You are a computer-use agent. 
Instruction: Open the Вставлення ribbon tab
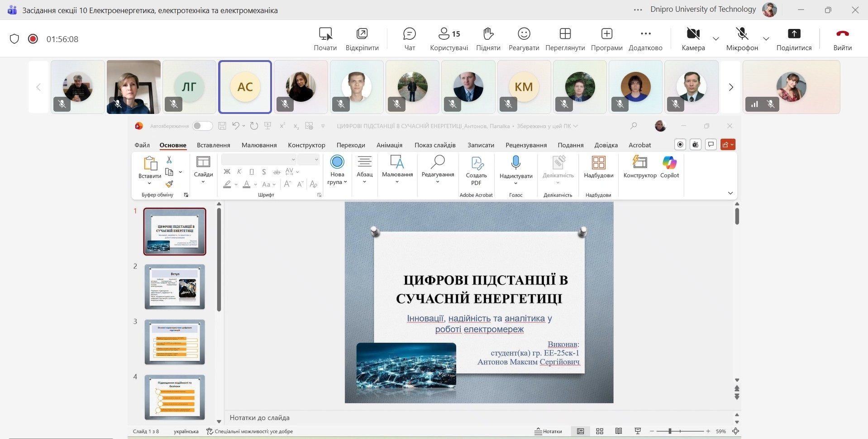click(x=213, y=145)
